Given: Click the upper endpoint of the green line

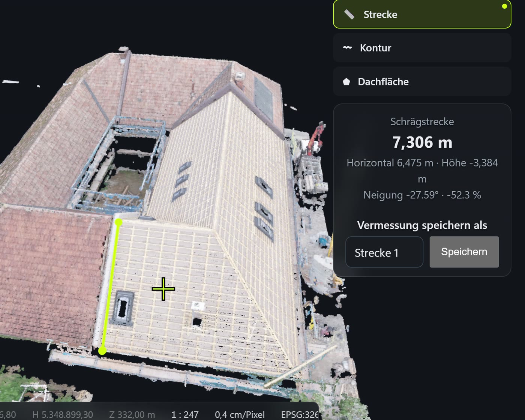Looking at the screenshot, I should (x=118, y=222).
